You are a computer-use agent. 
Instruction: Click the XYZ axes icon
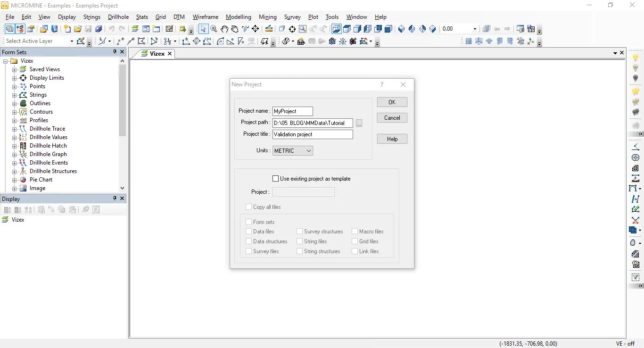pyautogui.click(x=531, y=41)
